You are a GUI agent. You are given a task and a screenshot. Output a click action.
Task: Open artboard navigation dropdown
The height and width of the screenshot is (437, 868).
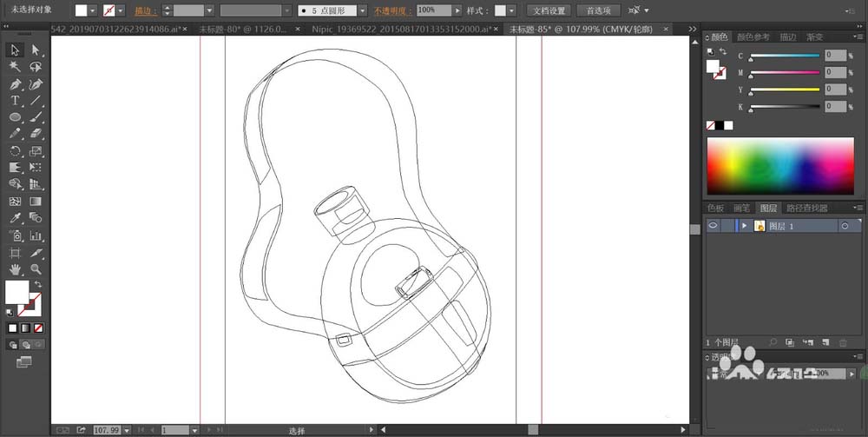(x=194, y=430)
